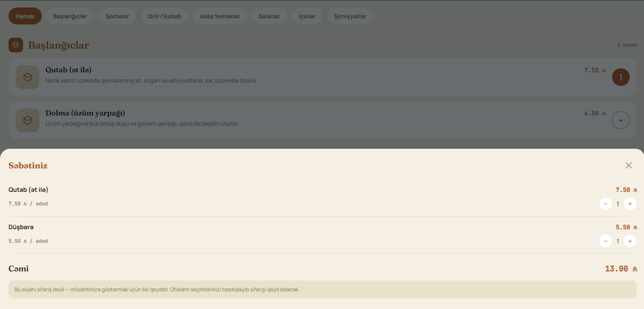Viewport: 644px width, 309px height.
Task: Click the Qutab quantity badge showing 1
Action: point(621,77)
